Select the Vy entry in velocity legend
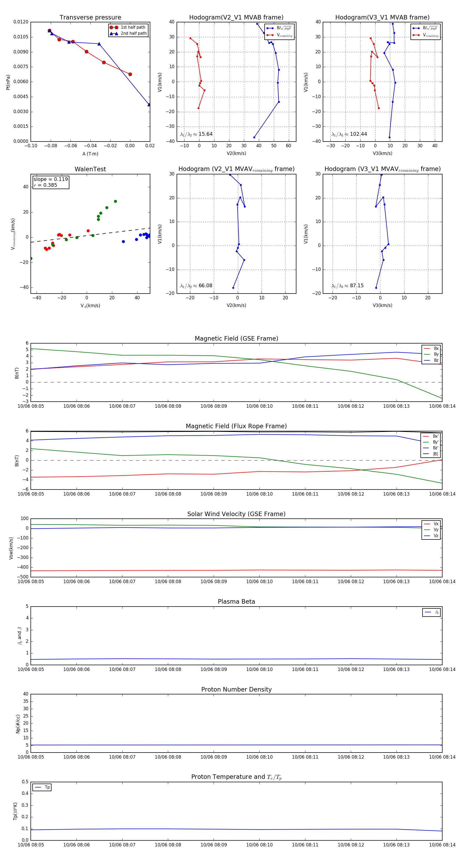The height and width of the screenshot is (868, 473). (x=431, y=530)
